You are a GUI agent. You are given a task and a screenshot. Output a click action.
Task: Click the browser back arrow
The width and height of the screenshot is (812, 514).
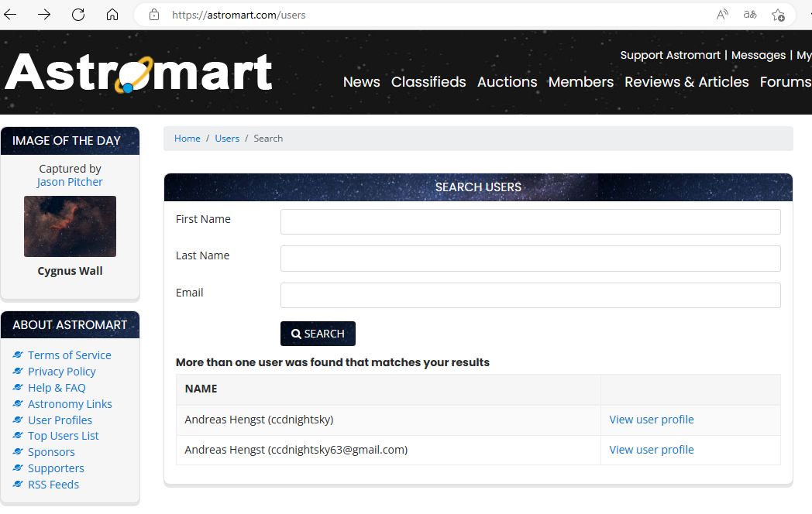pos(10,15)
